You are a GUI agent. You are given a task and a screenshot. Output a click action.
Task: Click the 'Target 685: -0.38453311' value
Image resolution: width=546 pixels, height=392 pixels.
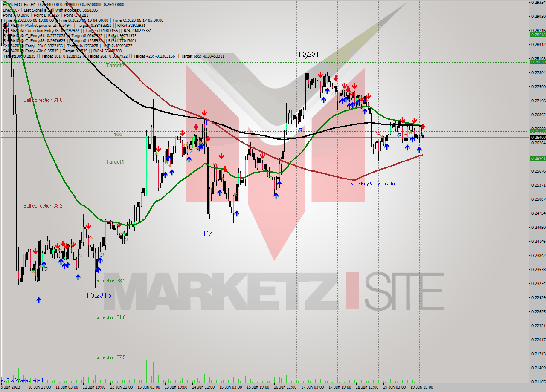coord(203,56)
